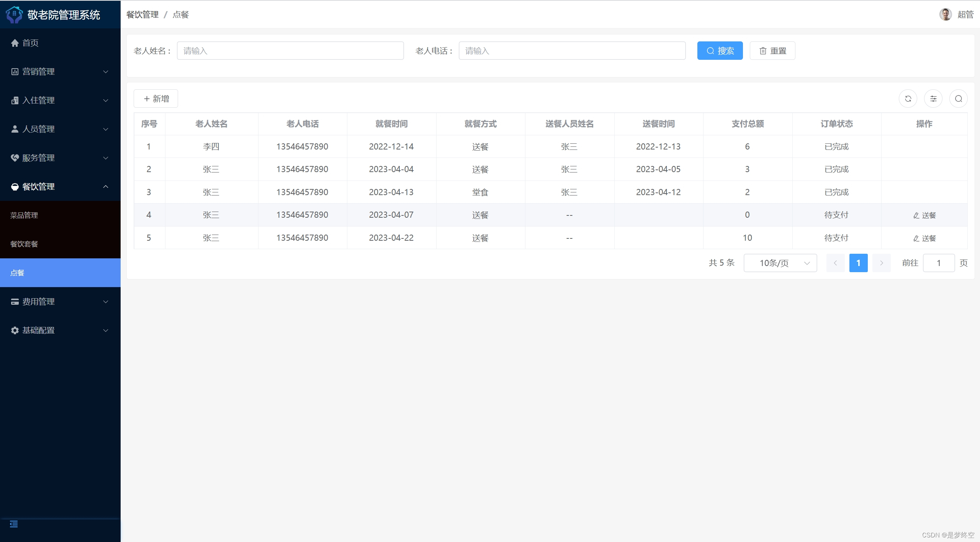The height and width of the screenshot is (542, 980).
Task: Open the 首页 home icon
Action: 15,43
